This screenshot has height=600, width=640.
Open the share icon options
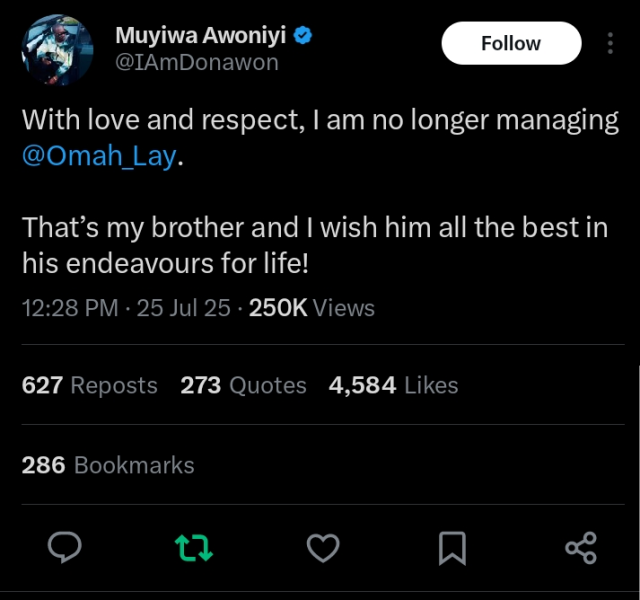coord(580,547)
